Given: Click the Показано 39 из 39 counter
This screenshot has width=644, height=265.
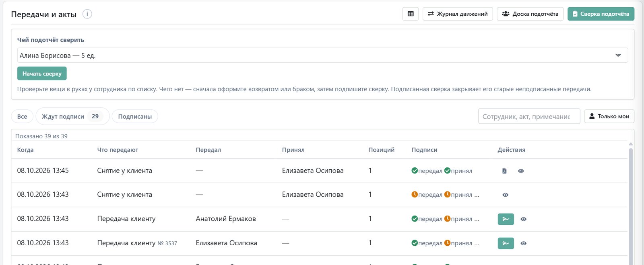Looking at the screenshot, I should 41,136.
